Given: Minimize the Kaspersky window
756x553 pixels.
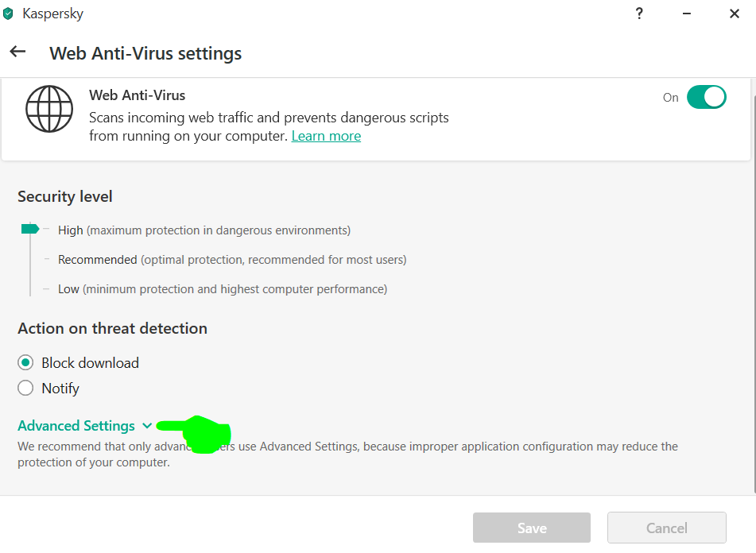Looking at the screenshot, I should tap(687, 14).
